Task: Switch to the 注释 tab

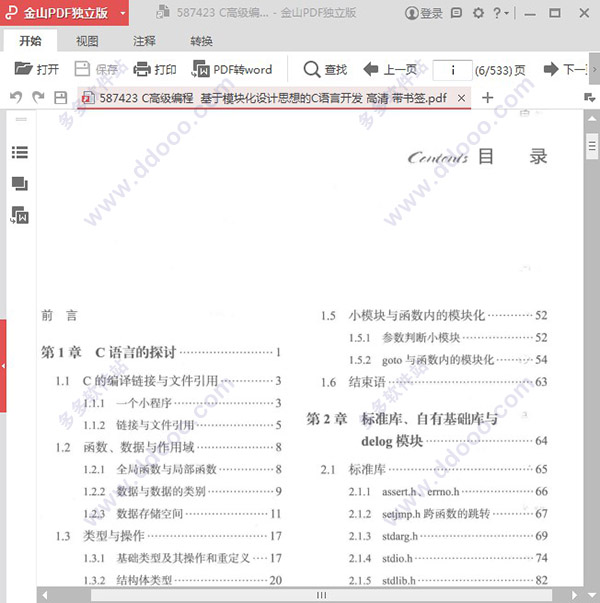Action: pyautogui.click(x=144, y=41)
